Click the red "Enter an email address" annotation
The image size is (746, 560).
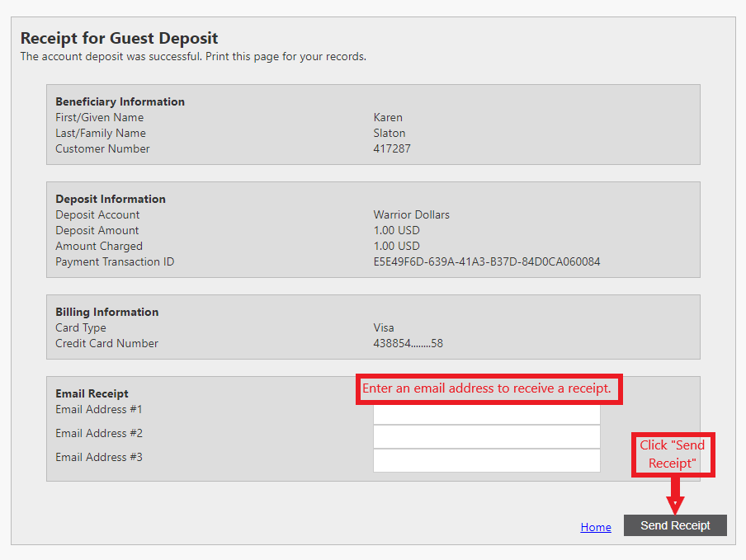pyautogui.click(x=488, y=388)
